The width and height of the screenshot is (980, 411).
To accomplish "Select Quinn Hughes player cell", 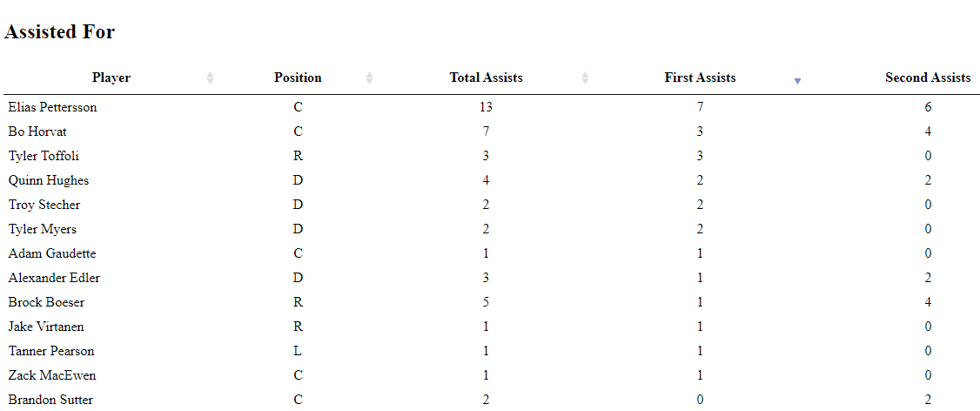I will pos(49,180).
